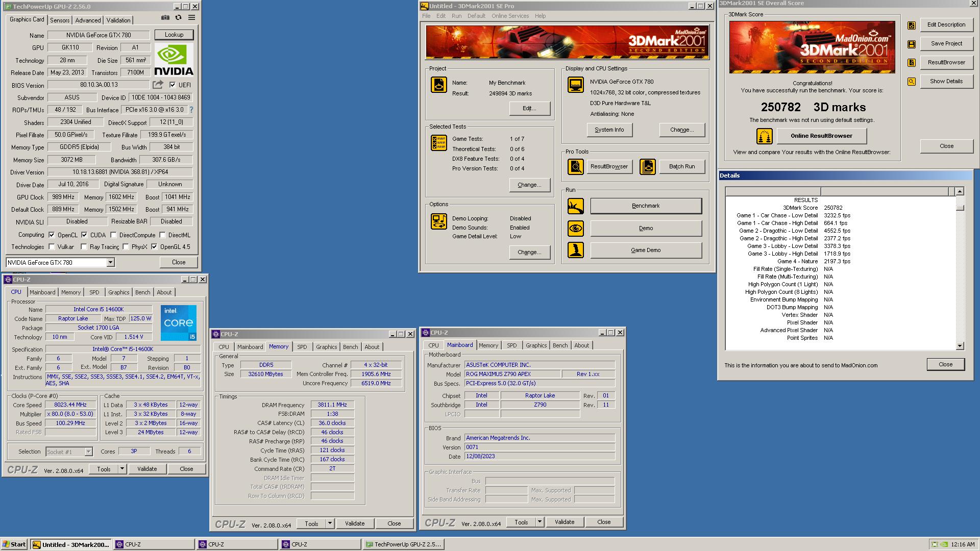Click the Details list scroll down arrow
This screenshot has width=980, height=551.
(x=960, y=346)
